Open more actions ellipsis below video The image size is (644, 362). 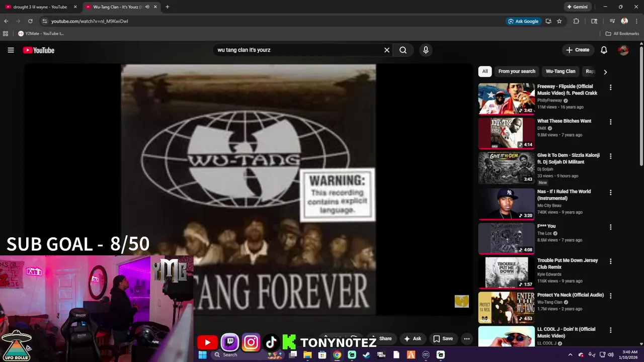pos(467,339)
